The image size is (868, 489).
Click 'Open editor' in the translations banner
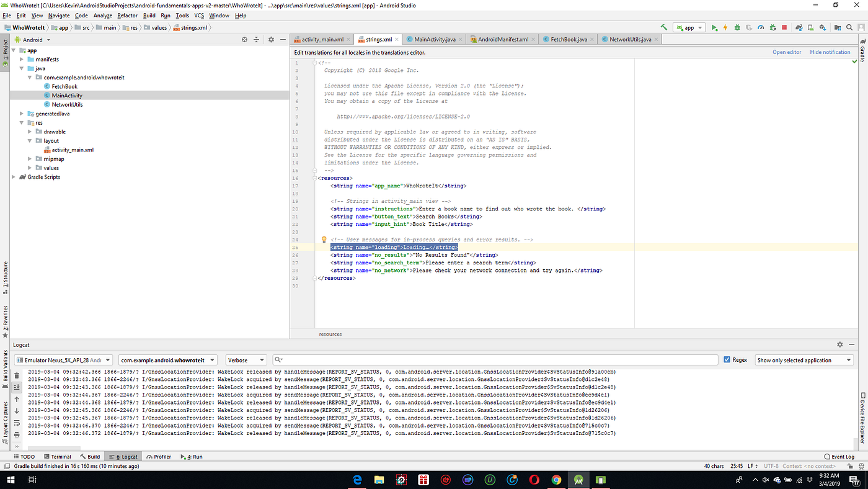click(x=787, y=52)
